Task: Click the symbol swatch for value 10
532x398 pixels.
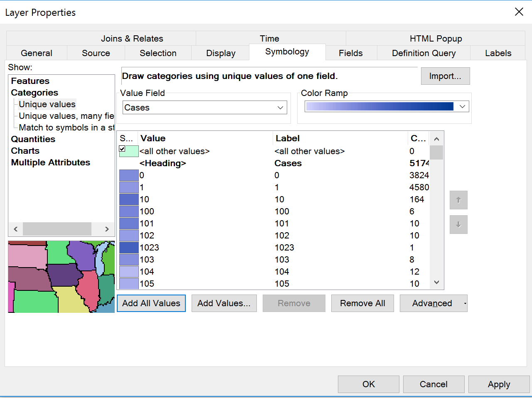Action: point(129,199)
